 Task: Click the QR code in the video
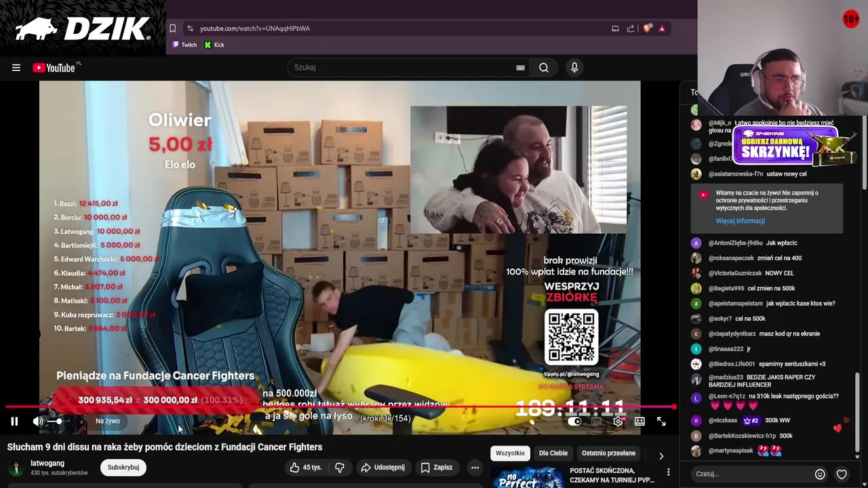click(571, 337)
